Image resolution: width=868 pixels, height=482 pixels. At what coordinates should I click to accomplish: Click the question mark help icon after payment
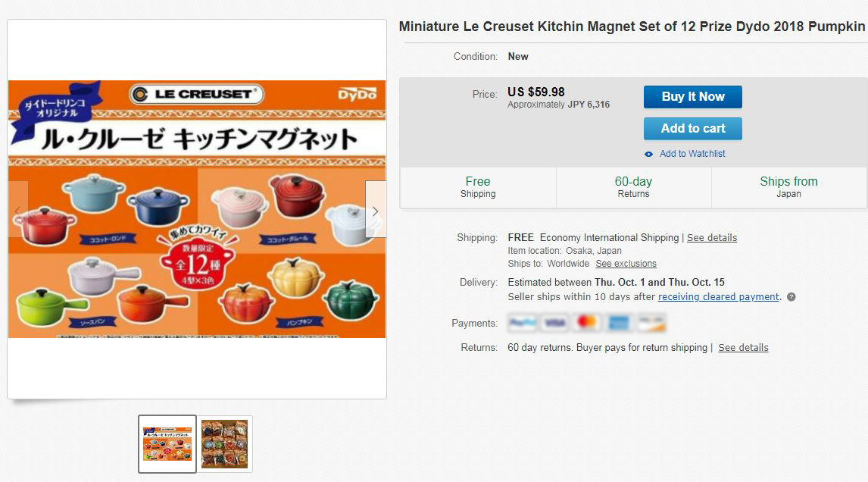(x=792, y=297)
